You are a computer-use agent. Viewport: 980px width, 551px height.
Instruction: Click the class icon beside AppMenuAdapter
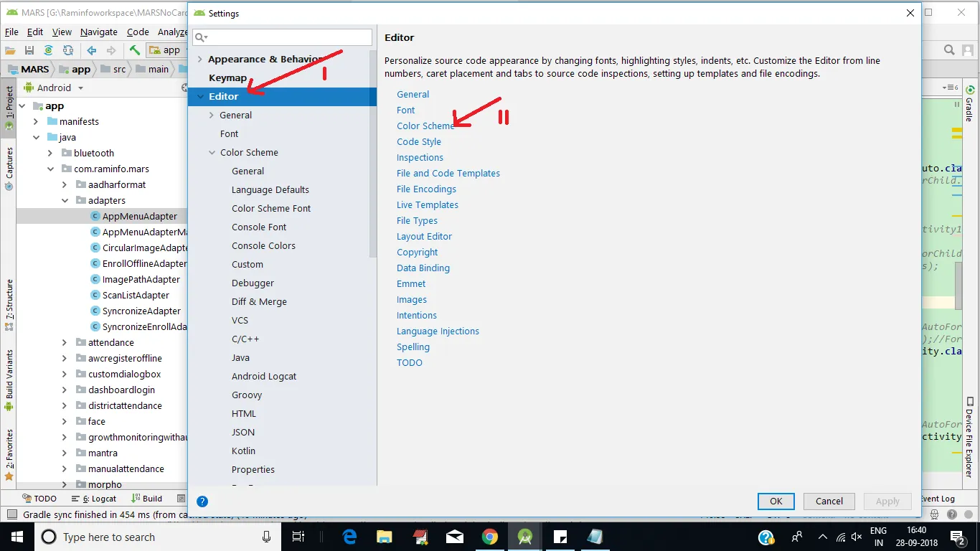(95, 216)
